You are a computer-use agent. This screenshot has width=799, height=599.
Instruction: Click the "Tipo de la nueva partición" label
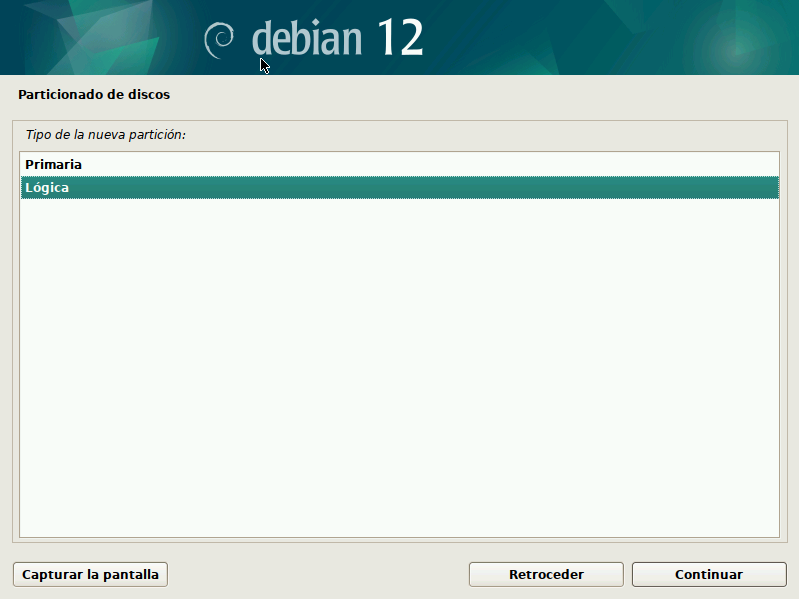[106, 133]
